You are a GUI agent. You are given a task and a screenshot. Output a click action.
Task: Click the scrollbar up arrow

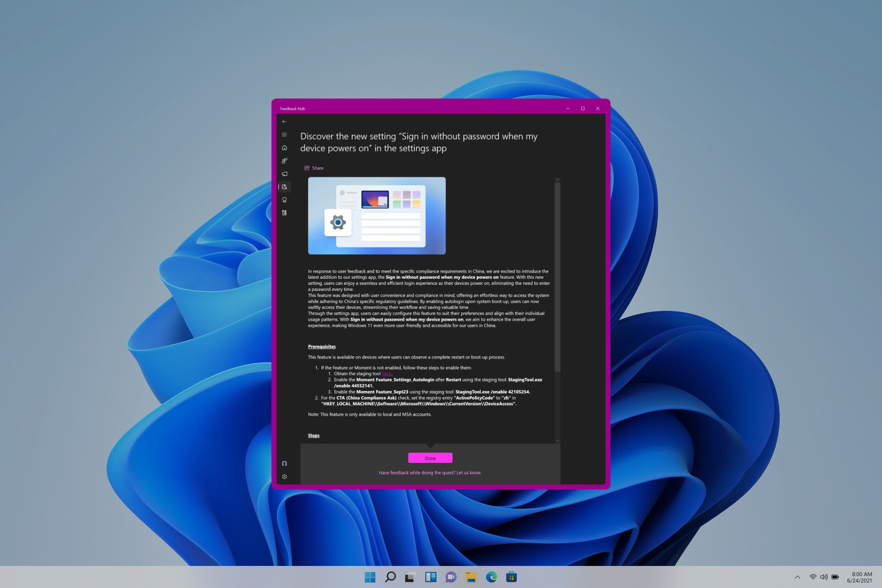click(x=557, y=180)
